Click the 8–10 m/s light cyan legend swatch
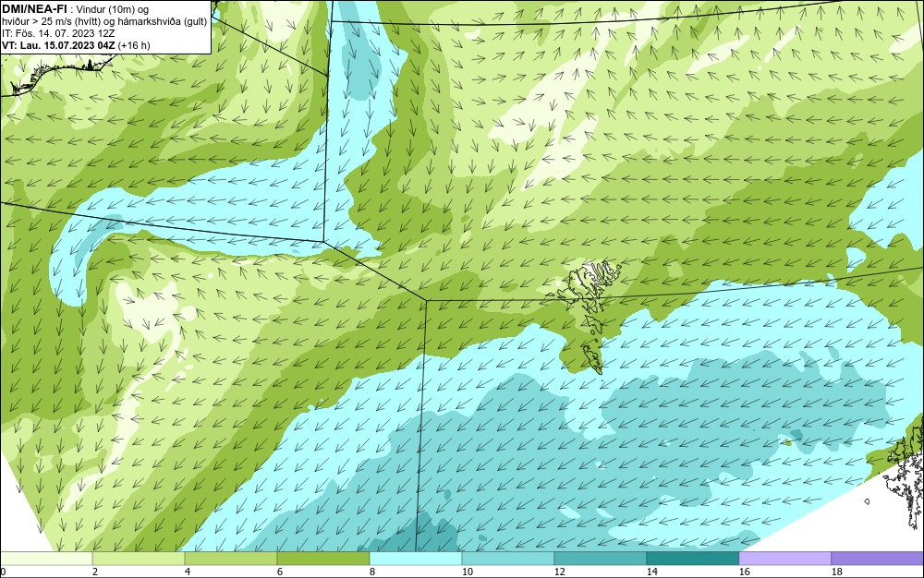Viewport: 924px width, 578px height. 416,558
